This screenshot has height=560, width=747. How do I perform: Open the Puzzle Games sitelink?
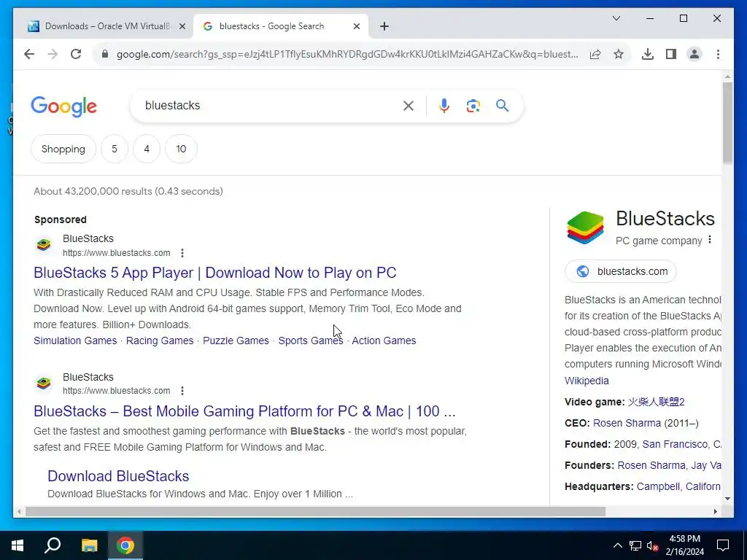[x=236, y=341]
